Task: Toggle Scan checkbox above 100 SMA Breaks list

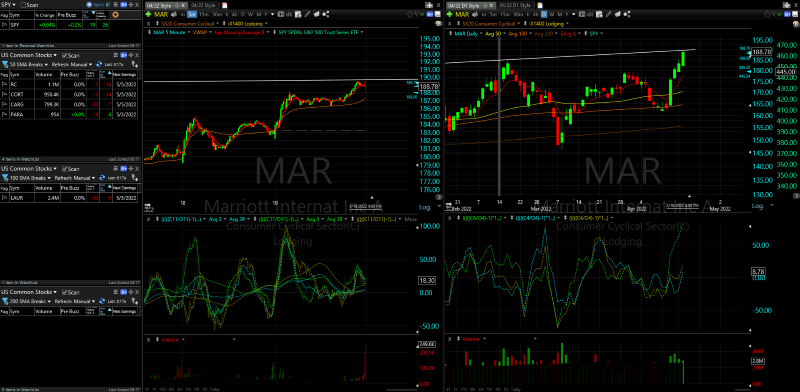Action: [x=64, y=168]
